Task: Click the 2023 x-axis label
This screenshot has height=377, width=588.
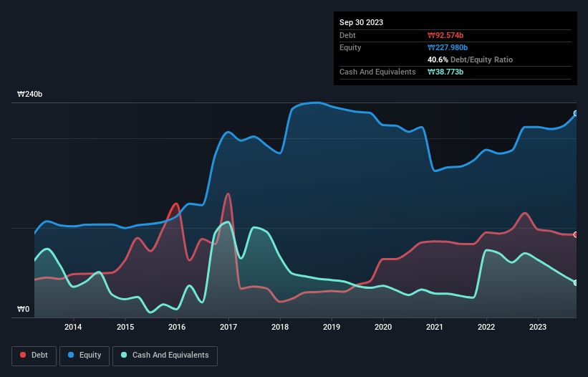Action: pos(538,327)
